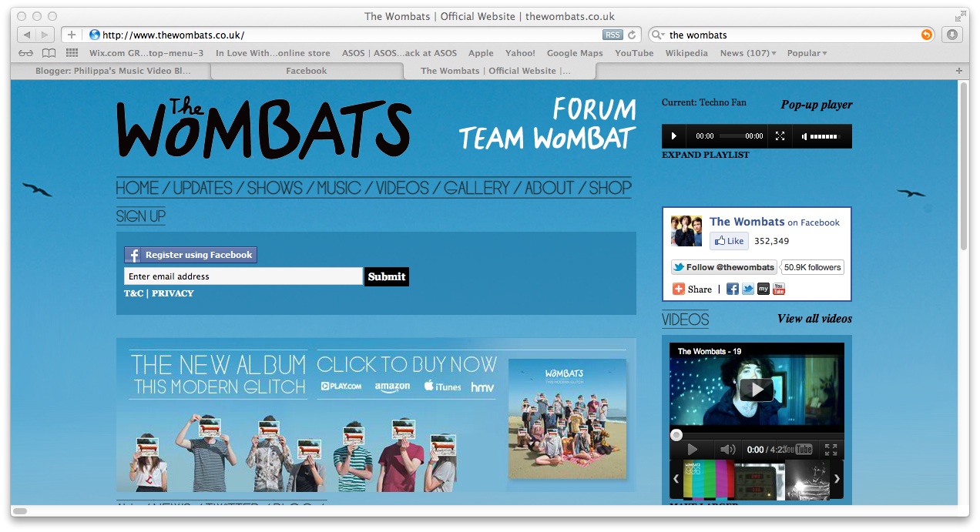This screenshot has height=532, width=980.
Task: Click the Enter email address field
Action: point(243,276)
